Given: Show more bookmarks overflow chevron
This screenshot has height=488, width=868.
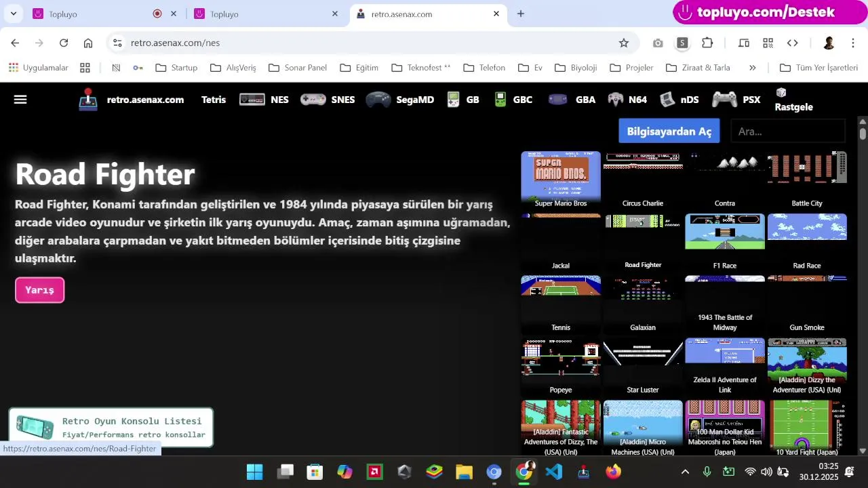Looking at the screenshot, I should coord(752,68).
